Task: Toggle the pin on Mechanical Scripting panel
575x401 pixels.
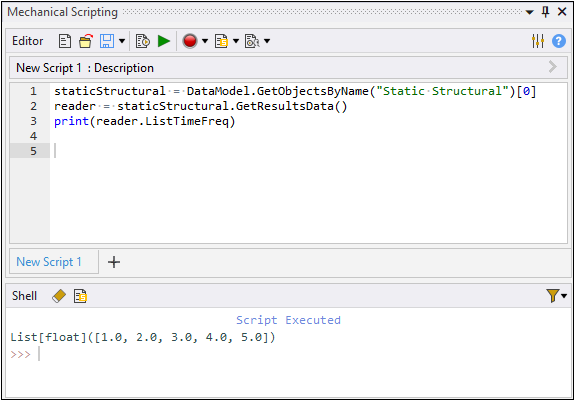Action: (x=545, y=12)
